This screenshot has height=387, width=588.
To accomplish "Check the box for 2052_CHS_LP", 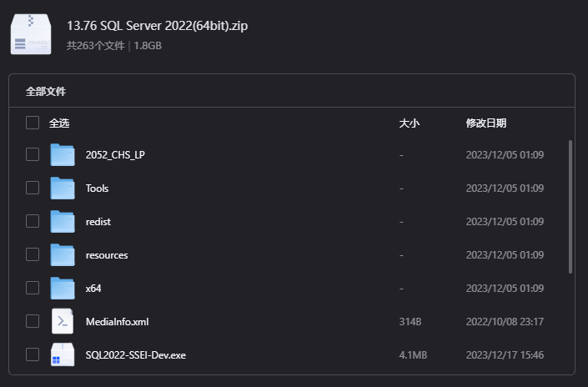I will click(33, 154).
